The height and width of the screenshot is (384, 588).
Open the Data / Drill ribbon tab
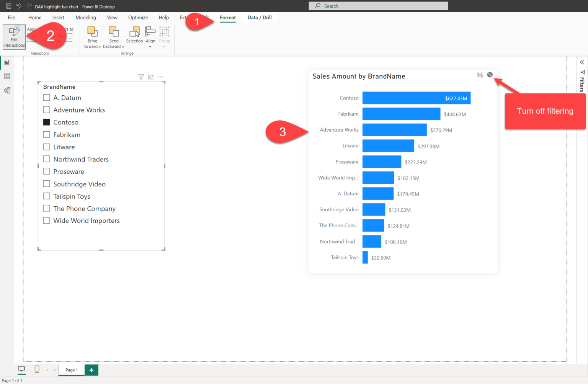click(260, 18)
